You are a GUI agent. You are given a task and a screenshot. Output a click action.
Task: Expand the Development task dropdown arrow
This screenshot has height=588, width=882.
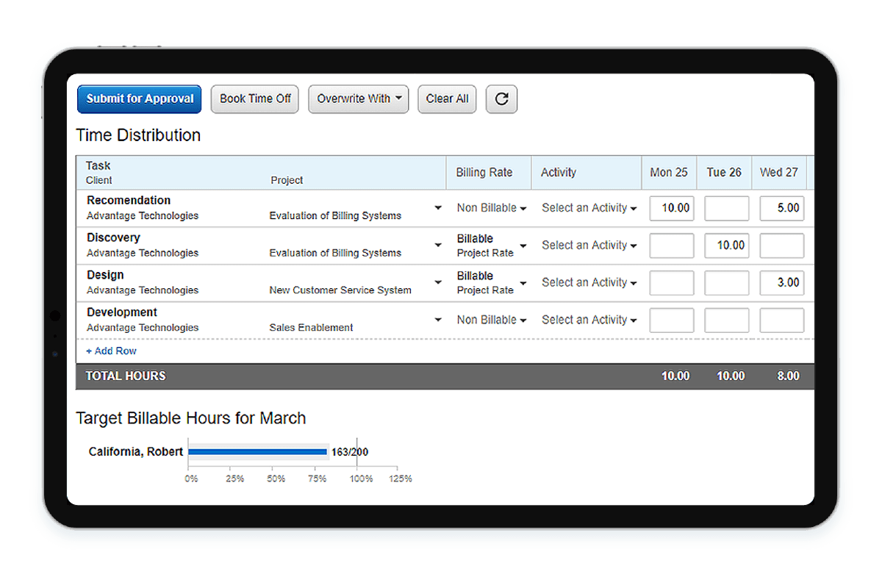438,320
